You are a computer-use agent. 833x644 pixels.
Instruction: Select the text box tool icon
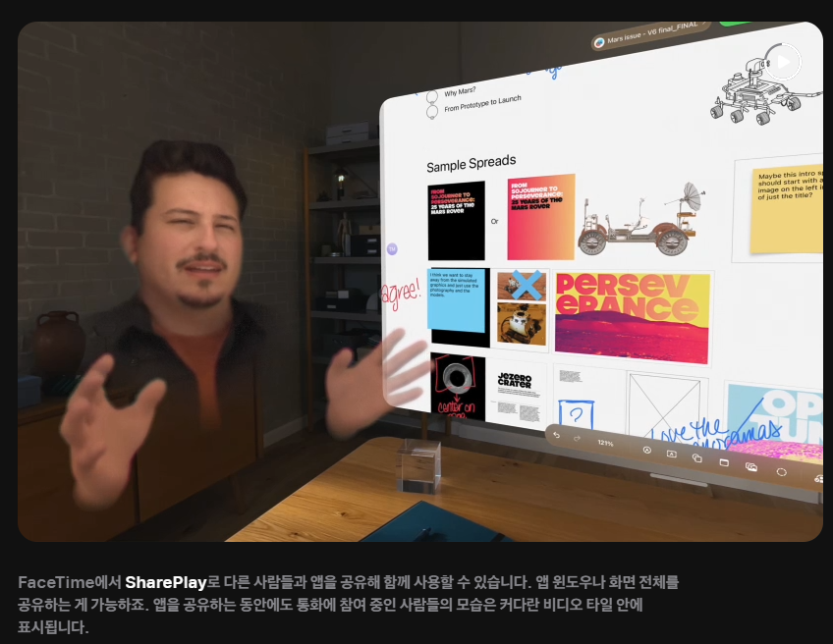[x=672, y=454]
